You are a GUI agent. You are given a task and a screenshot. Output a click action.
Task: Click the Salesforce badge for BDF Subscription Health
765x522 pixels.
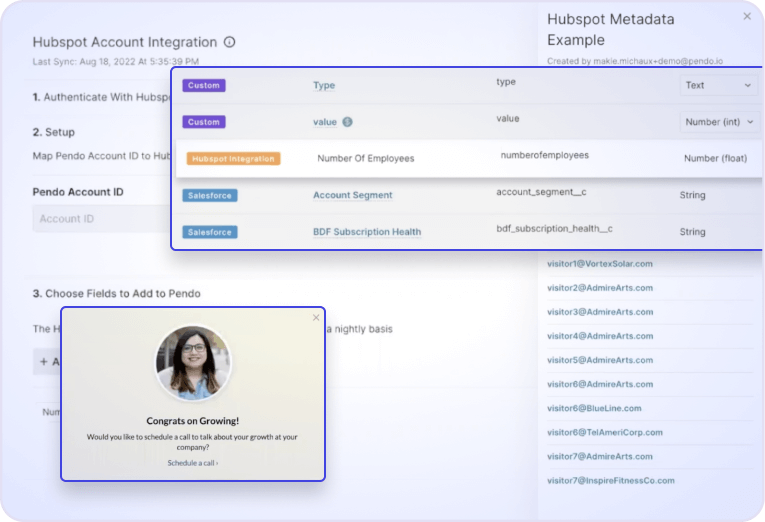tap(210, 232)
